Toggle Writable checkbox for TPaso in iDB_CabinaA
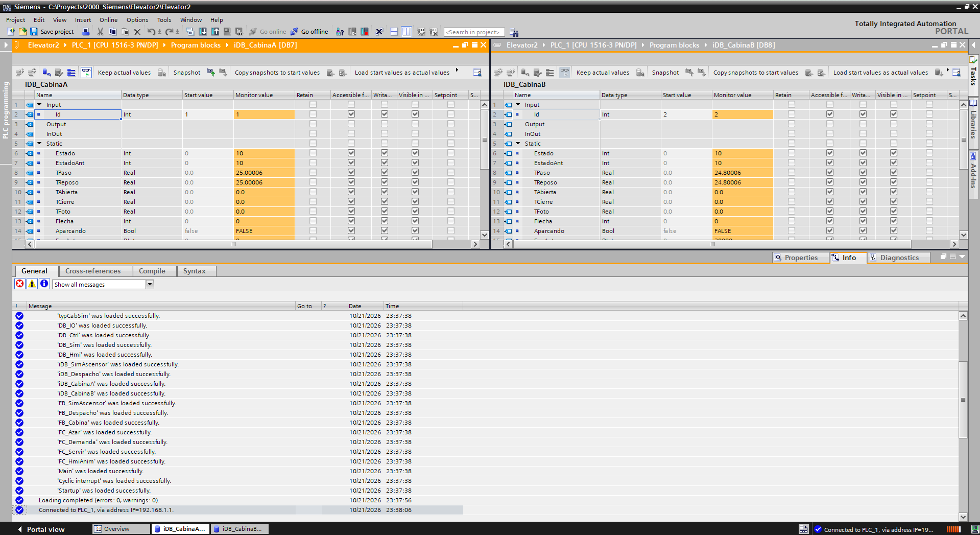Viewport: 980px width, 535px height. (x=385, y=173)
